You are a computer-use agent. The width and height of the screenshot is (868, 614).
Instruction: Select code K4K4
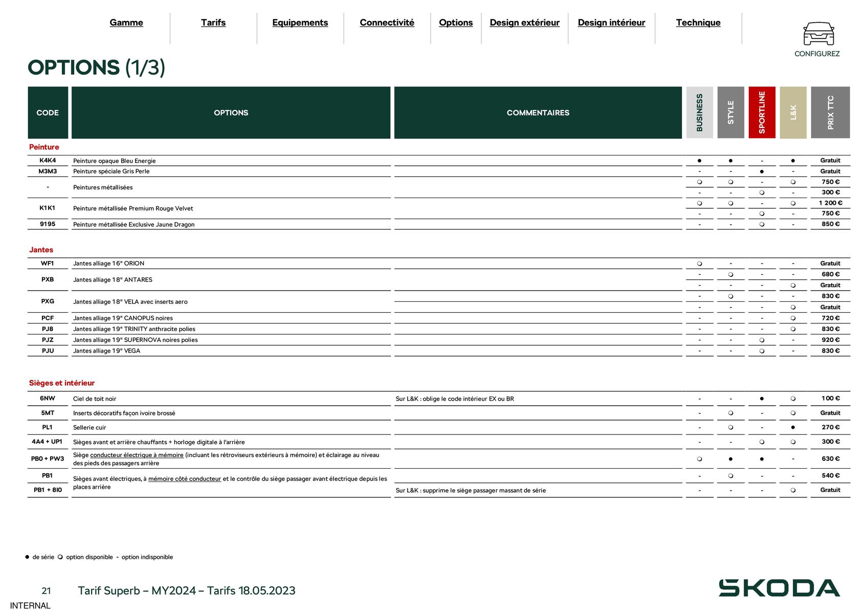(x=48, y=161)
